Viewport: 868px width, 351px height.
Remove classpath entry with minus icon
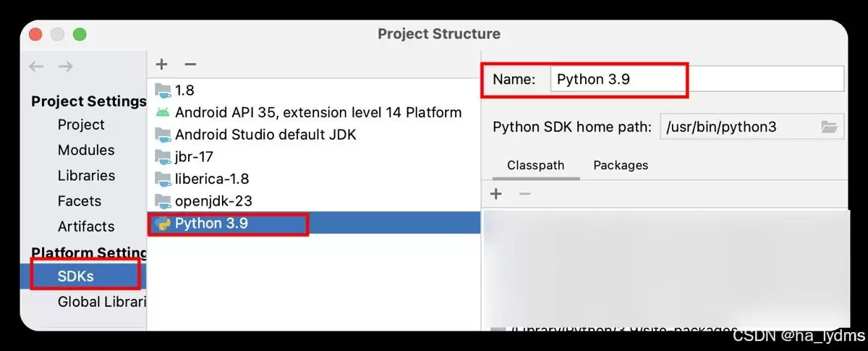[525, 193]
